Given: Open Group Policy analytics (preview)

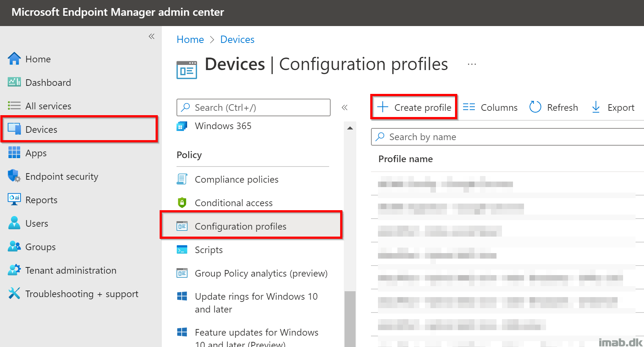Looking at the screenshot, I should pos(261,273).
